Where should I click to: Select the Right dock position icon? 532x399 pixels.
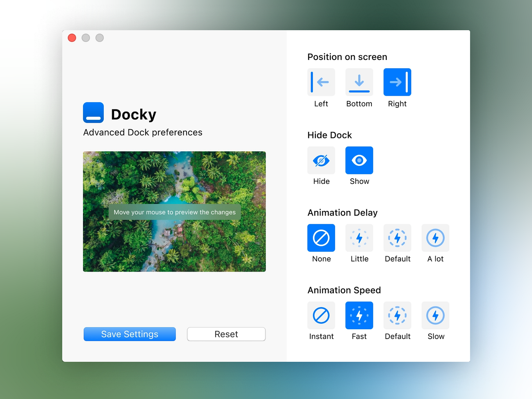point(397,82)
